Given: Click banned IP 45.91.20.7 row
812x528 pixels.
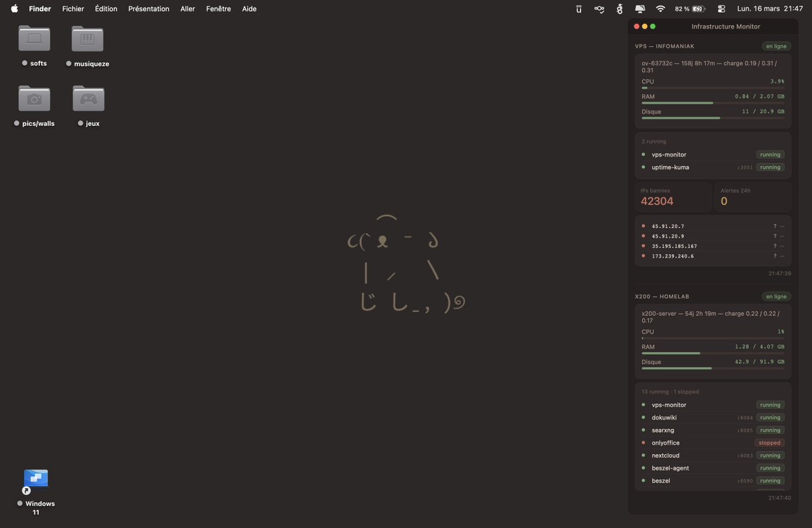Looking at the screenshot, I should coord(712,226).
